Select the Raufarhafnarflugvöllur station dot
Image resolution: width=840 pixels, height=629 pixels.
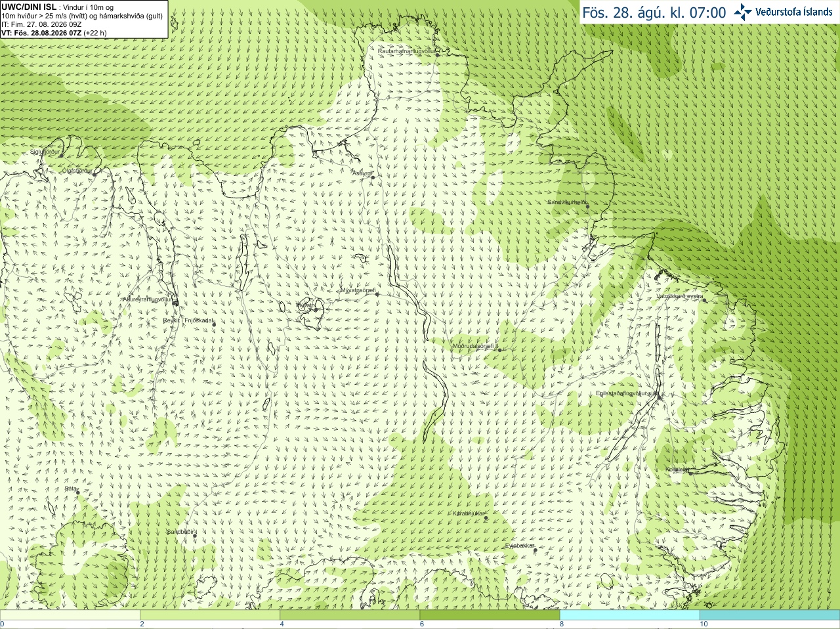tap(438, 54)
